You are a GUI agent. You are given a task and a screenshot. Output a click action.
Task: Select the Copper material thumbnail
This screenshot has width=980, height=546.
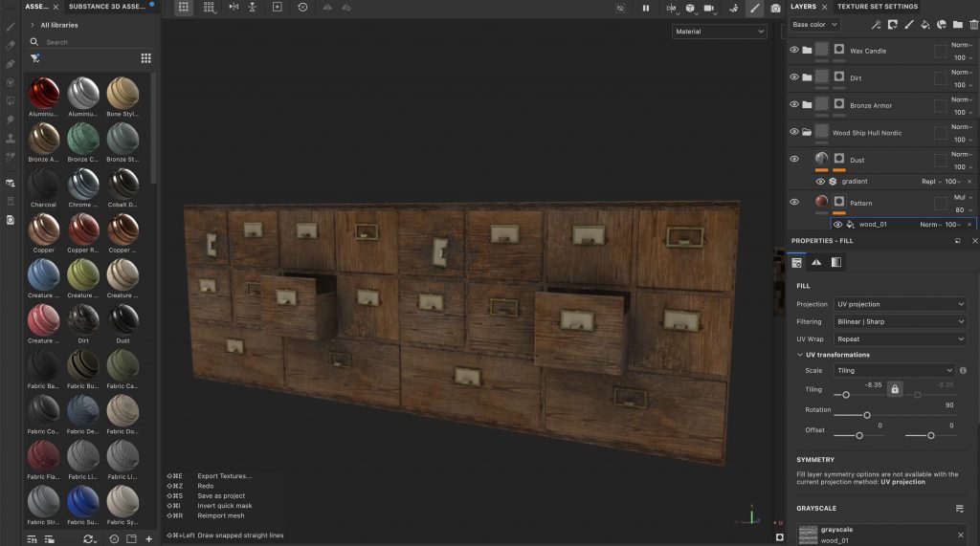click(x=44, y=229)
